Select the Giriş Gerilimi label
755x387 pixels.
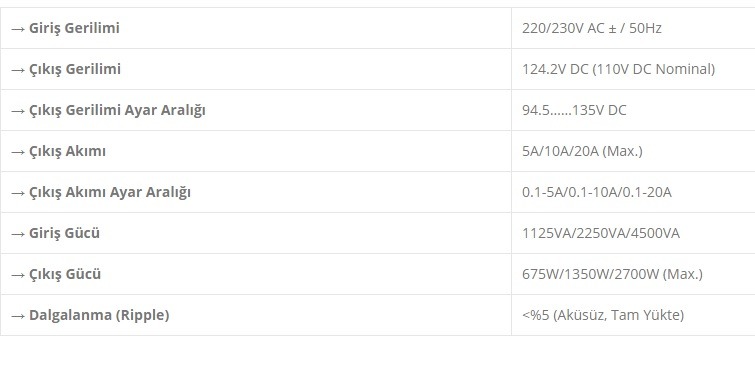(x=74, y=28)
